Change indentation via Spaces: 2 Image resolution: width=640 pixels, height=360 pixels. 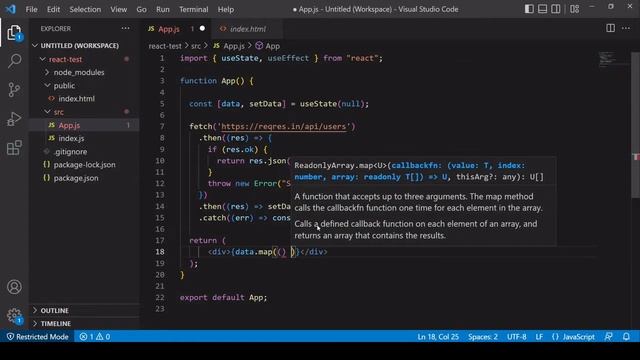coord(483,337)
